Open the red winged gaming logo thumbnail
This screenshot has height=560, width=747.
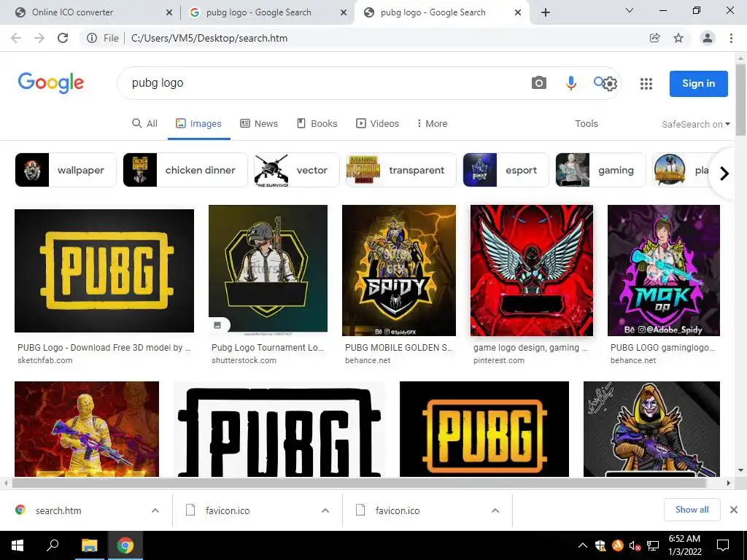point(532,270)
